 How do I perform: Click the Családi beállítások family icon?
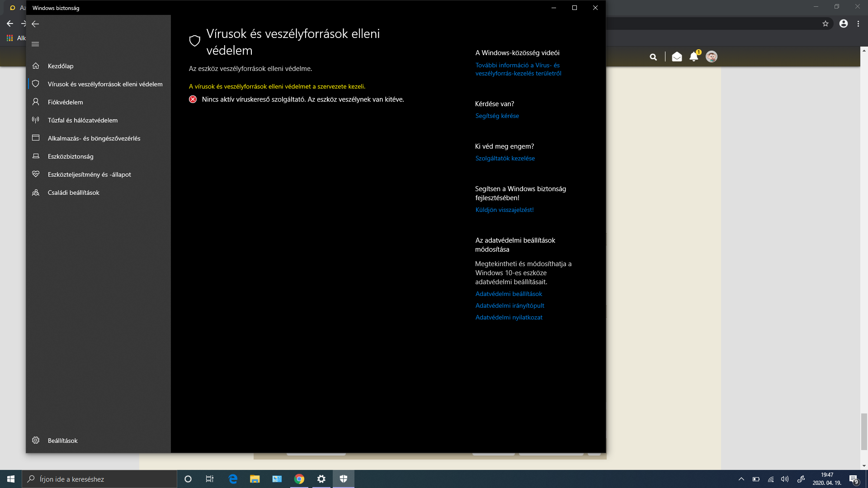pos(36,192)
